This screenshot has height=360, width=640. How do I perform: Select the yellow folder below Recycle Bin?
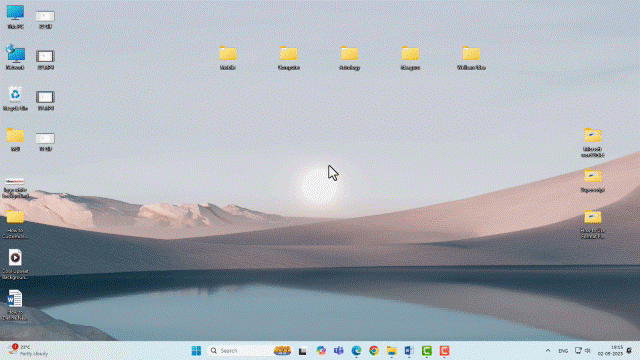click(15, 139)
